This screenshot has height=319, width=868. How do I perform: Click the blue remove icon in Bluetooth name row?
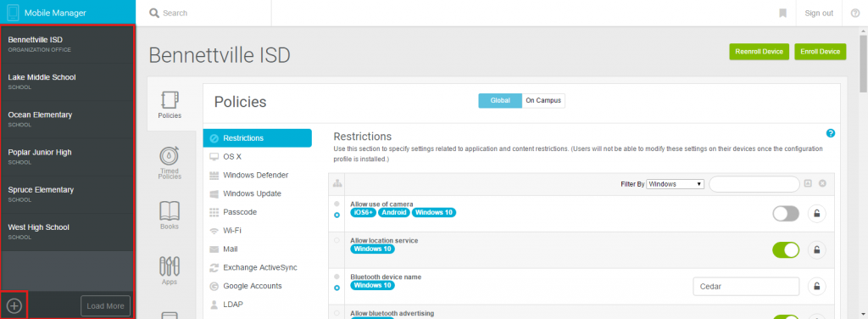click(x=337, y=288)
